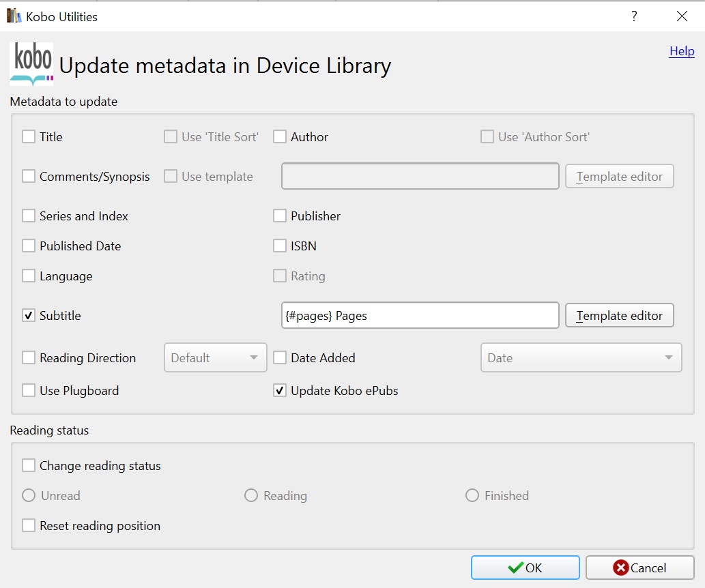Enable the Use Plugboard checkbox
705x588 pixels.
29,391
